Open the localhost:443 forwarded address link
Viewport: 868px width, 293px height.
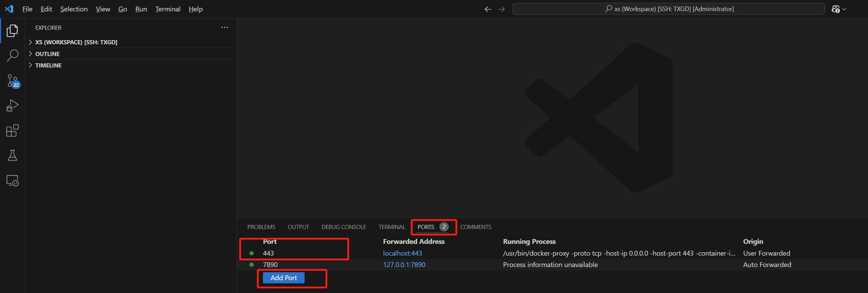(402, 253)
